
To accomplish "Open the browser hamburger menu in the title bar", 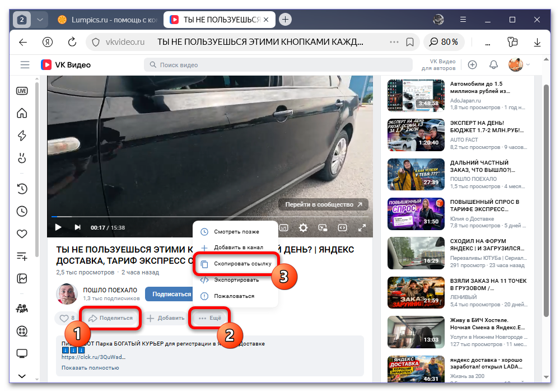I will pyautogui.click(x=463, y=20).
